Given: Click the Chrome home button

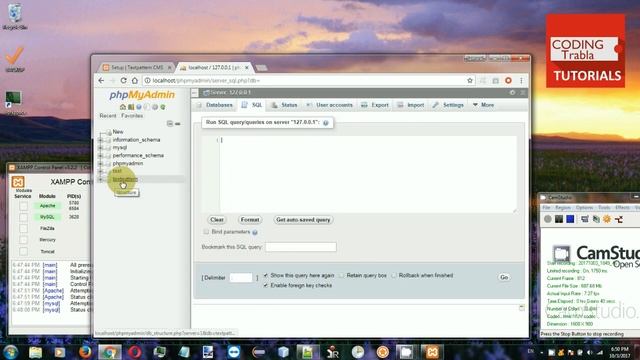Looking at the screenshot, I should [135, 80].
